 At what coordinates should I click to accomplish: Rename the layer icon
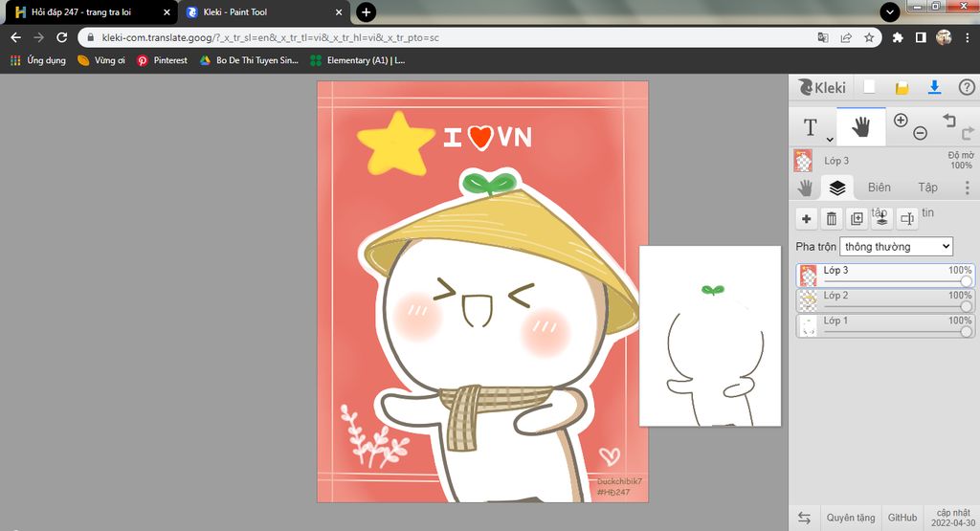[907, 219]
